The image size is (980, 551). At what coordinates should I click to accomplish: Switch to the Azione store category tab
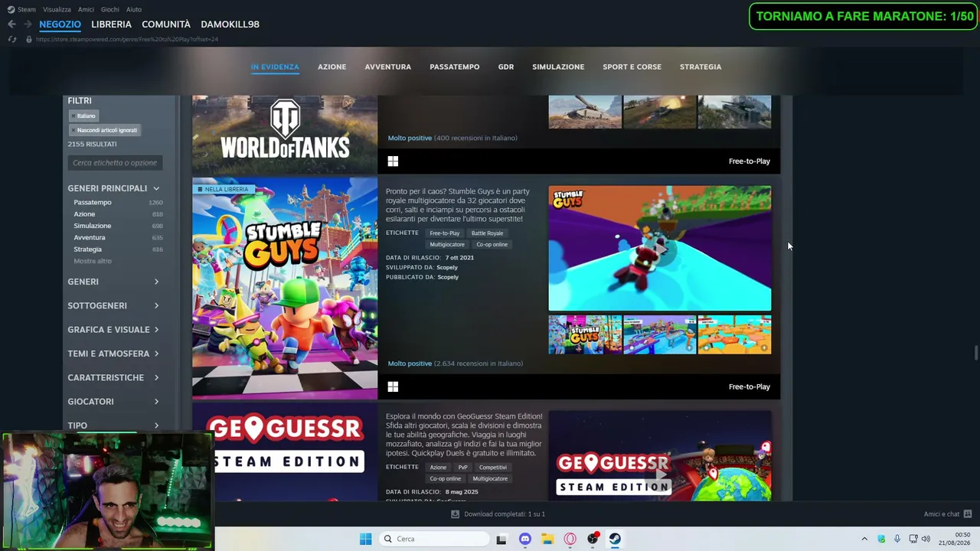pos(332,67)
